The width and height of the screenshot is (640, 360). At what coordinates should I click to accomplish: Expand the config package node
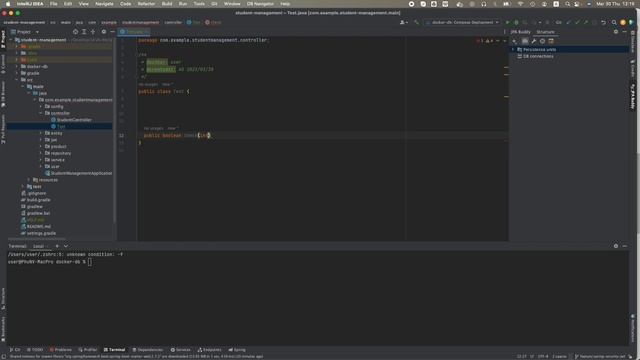(41, 107)
